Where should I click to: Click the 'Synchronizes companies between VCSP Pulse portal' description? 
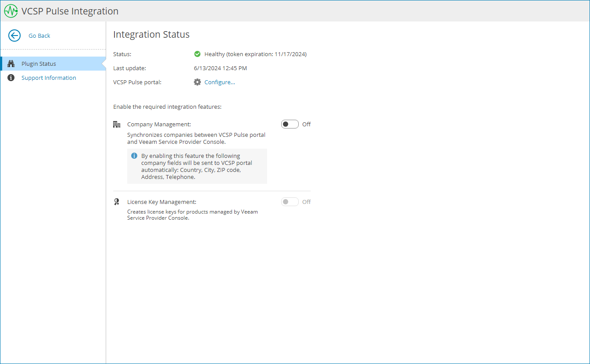pos(196,138)
